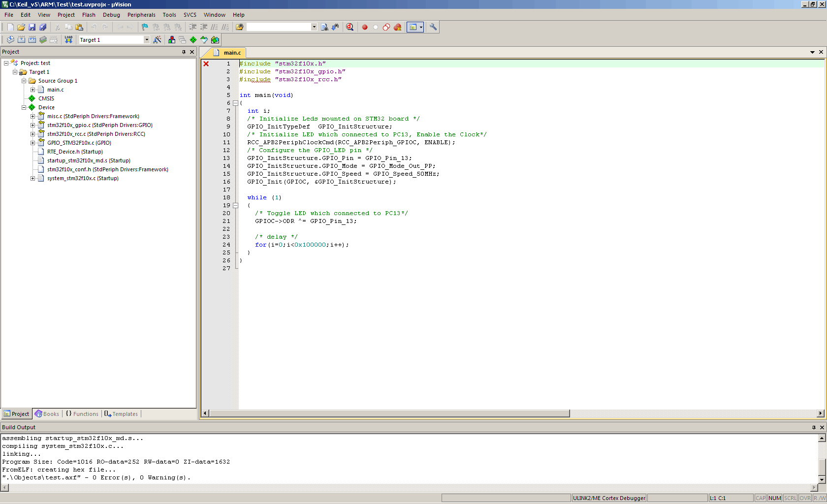The image size is (827, 504).
Task: Collapse the main function code fold box
Action: (235, 103)
